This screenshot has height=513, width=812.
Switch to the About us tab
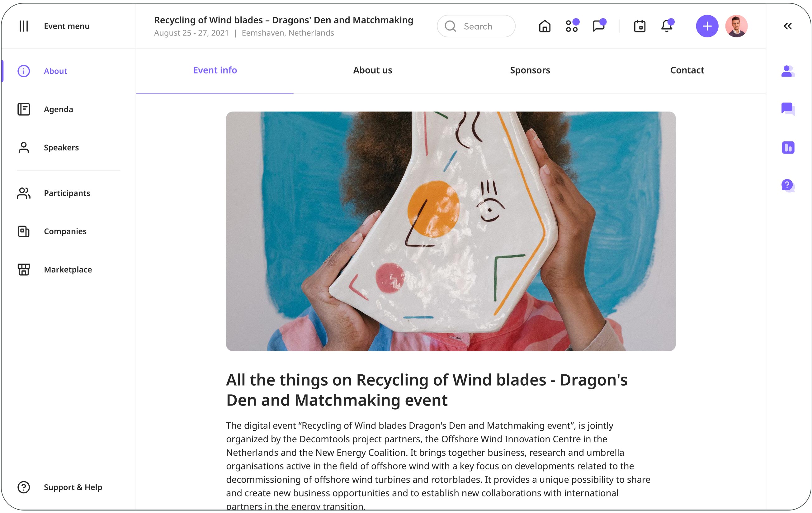pos(373,70)
